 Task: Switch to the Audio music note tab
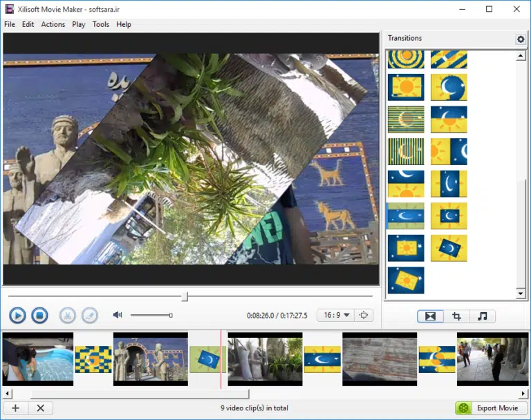pyautogui.click(x=482, y=316)
